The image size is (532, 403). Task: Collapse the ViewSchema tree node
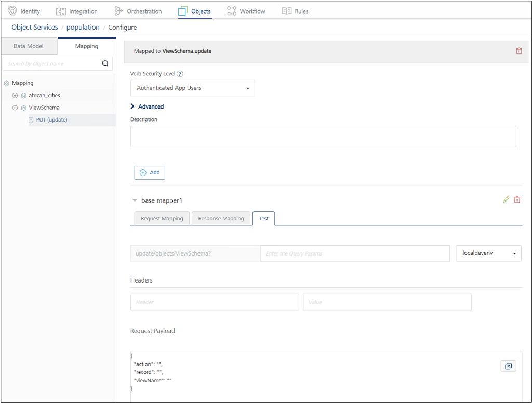15,108
